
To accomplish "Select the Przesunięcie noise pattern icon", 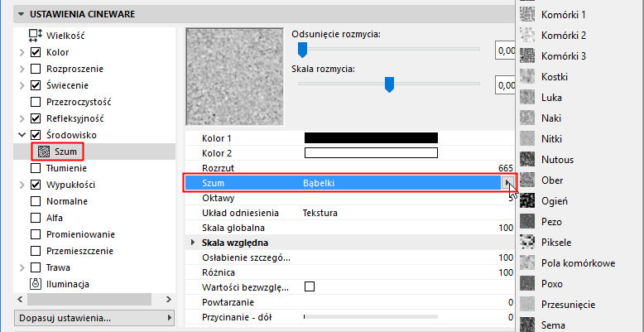I will (x=527, y=305).
